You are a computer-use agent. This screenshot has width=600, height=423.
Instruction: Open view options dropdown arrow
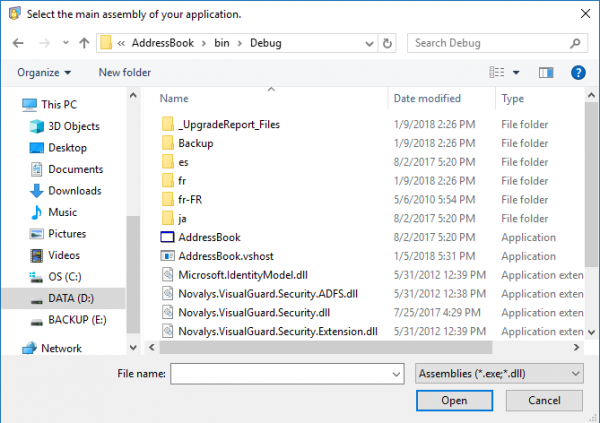pos(516,73)
